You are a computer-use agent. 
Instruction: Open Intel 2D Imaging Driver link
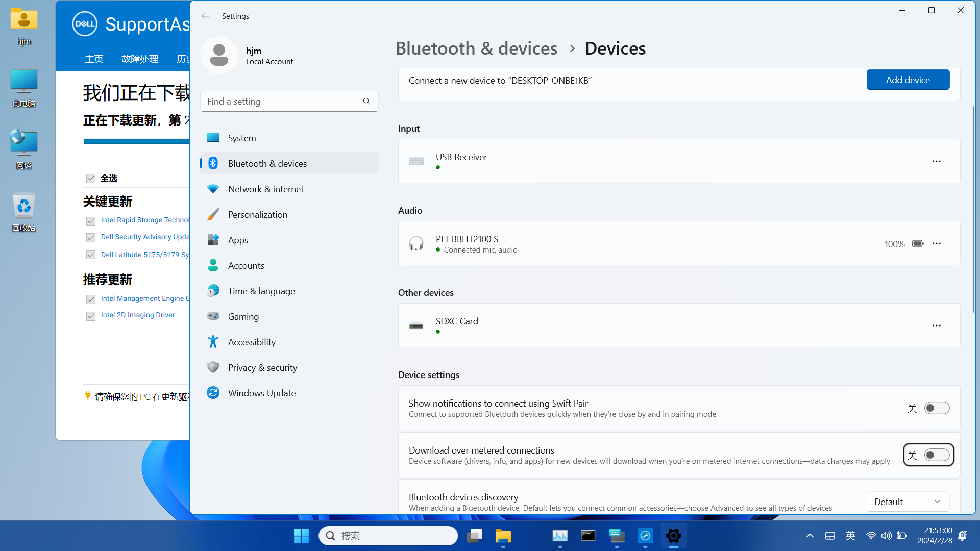click(138, 315)
